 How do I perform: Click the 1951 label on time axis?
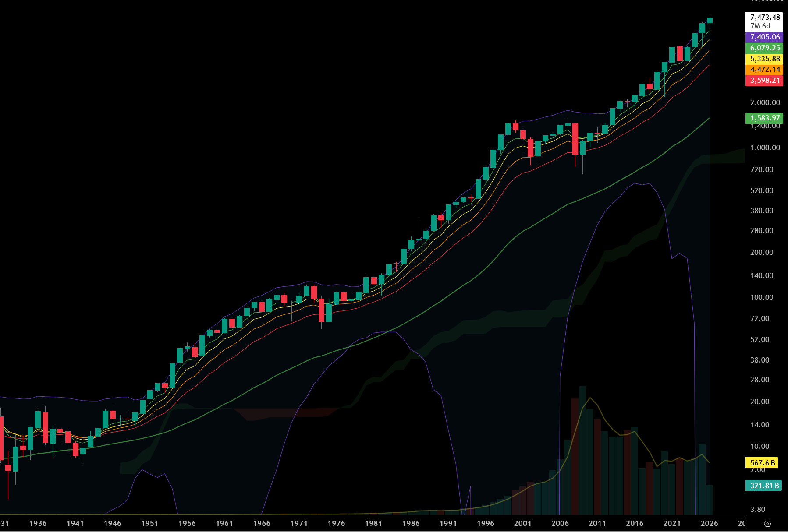(x=150, y=523)
